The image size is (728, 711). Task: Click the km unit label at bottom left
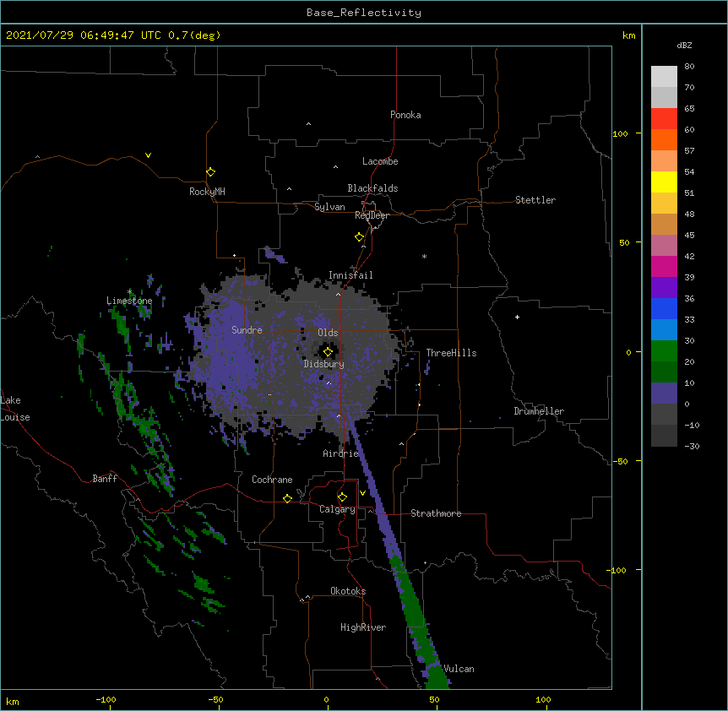(x=13, y=701)
